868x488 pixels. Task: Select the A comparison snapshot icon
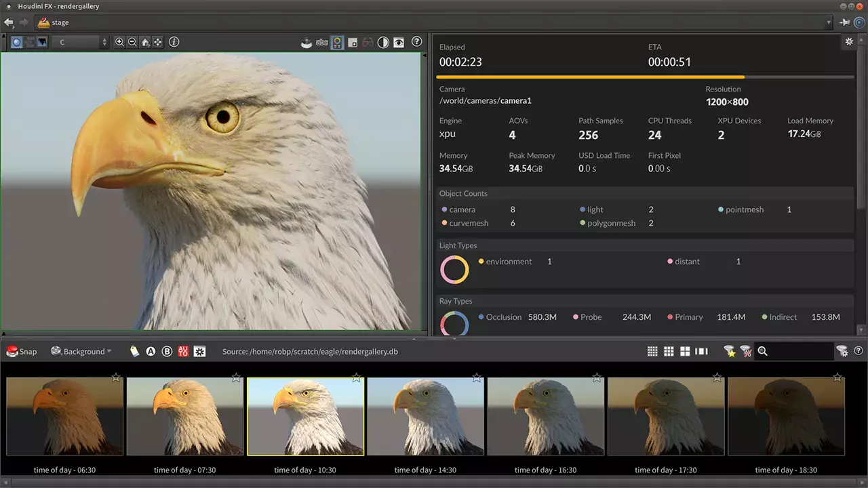coord(151,351)
